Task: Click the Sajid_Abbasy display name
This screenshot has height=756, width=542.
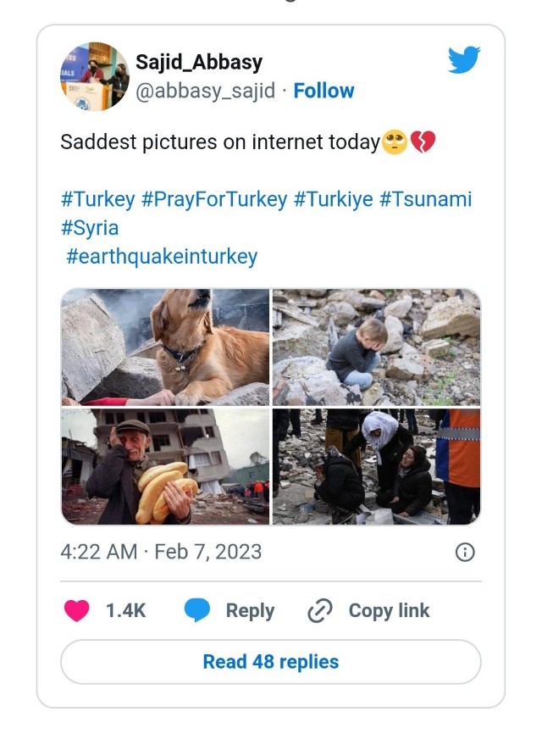Action: (x=199, y=62)
